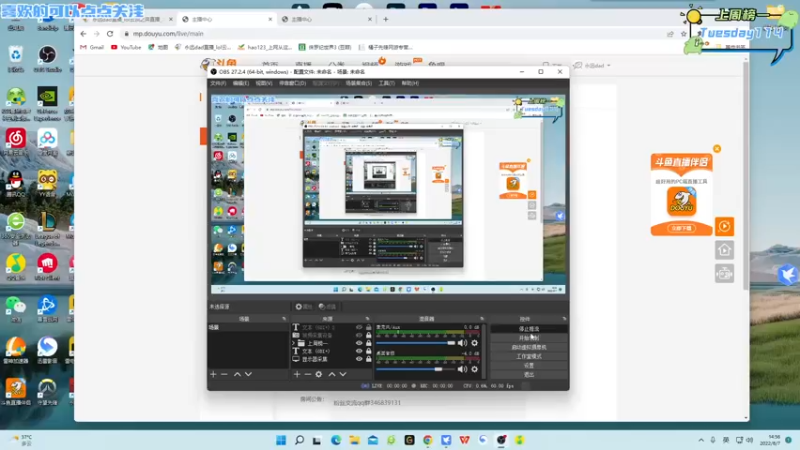Move the selected source down

tap(343, 374)
